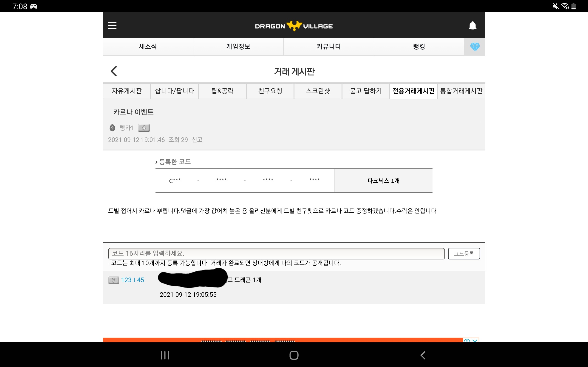This screenshot has height=367, width=588.
Task: Focus the 16-digit code input field
Action: (276, 254)
